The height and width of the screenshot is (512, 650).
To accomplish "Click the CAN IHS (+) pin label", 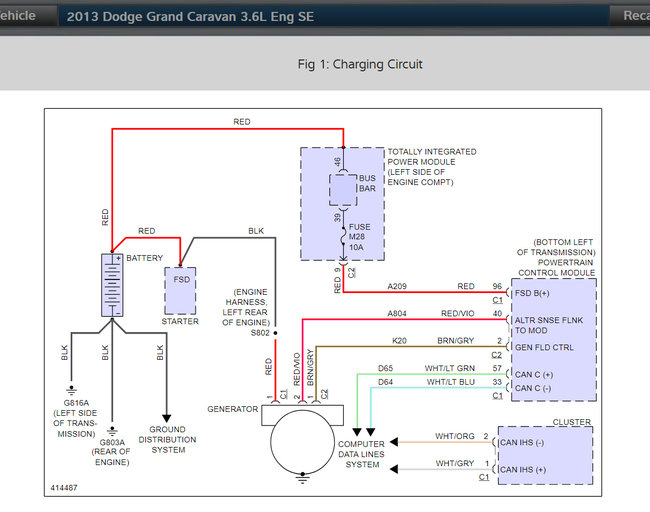I will (523, 470).
